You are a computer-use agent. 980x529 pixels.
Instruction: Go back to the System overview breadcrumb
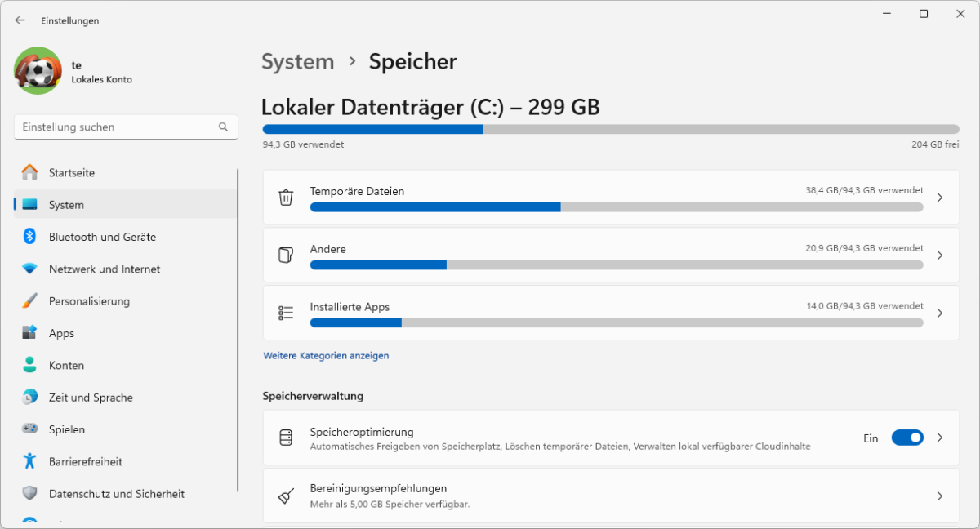tap(297, 61)
